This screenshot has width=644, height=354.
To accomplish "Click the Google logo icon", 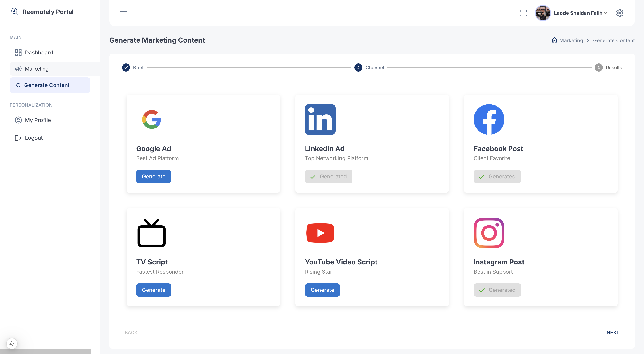I will point(152,119).
